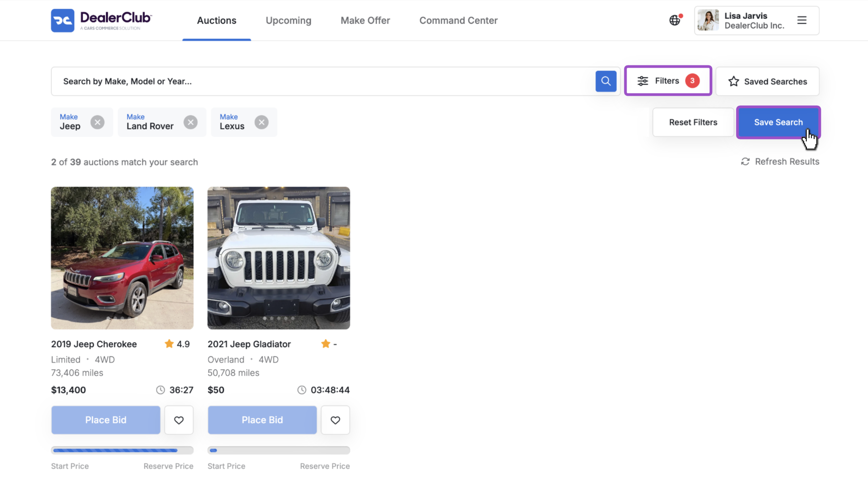Image resolution: width=868 pixels, height=489 pixels.
Task: Place Bid on the Jeep Gladiator
Action: click(x=262, y=420)
